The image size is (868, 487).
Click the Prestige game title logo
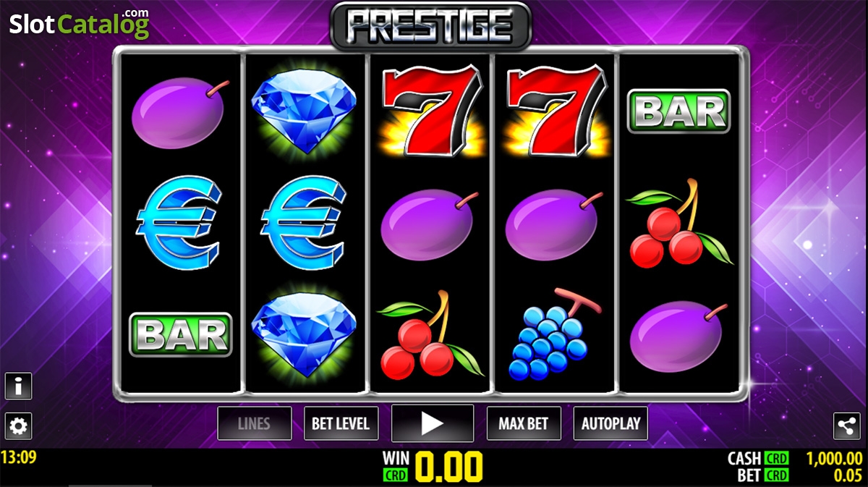point(431,25)
